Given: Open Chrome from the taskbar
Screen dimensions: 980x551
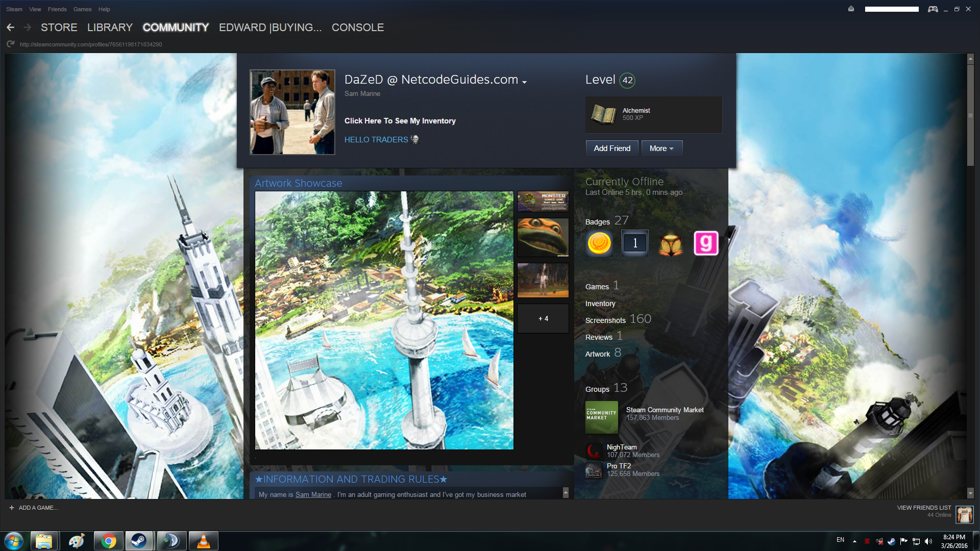Looking at the screenshot, I should (108, 541).
